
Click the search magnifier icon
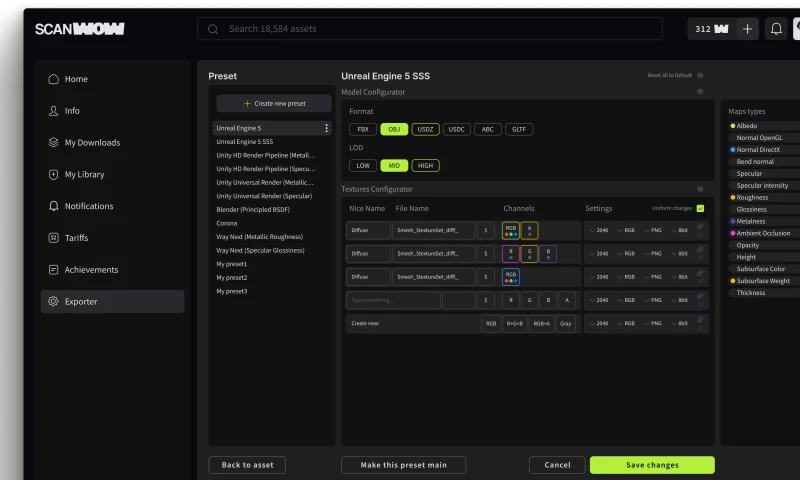(213, 29)
